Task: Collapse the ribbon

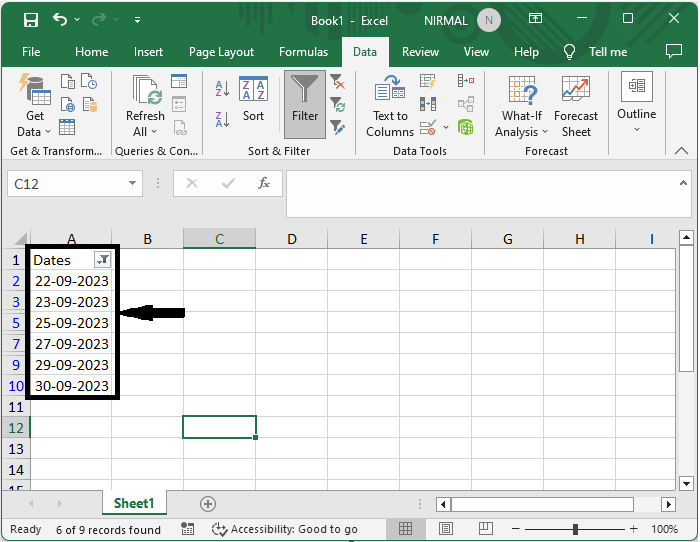Action: [x=681, y=150]
